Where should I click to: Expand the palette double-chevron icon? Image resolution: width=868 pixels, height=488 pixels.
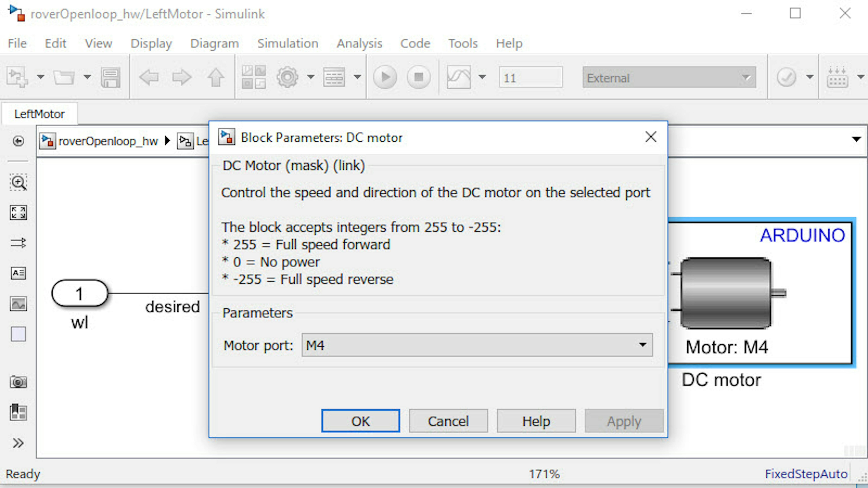18,443
